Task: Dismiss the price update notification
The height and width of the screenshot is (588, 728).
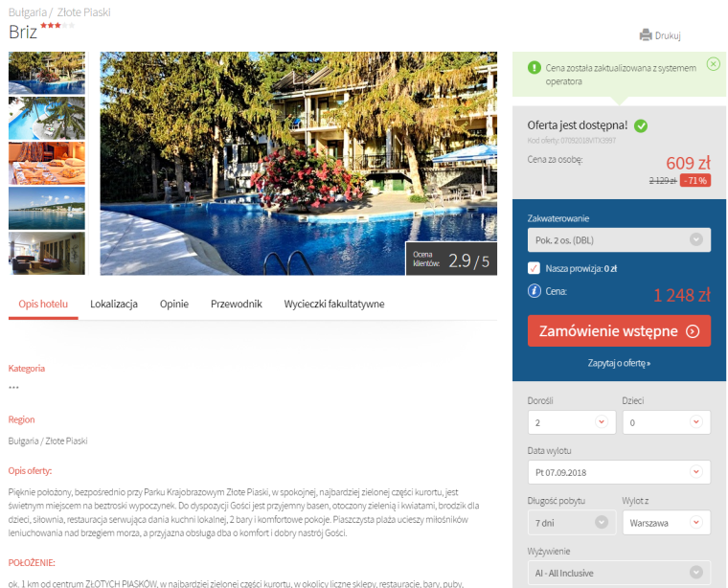Action: pyautogui.click(x=713, y=64)
